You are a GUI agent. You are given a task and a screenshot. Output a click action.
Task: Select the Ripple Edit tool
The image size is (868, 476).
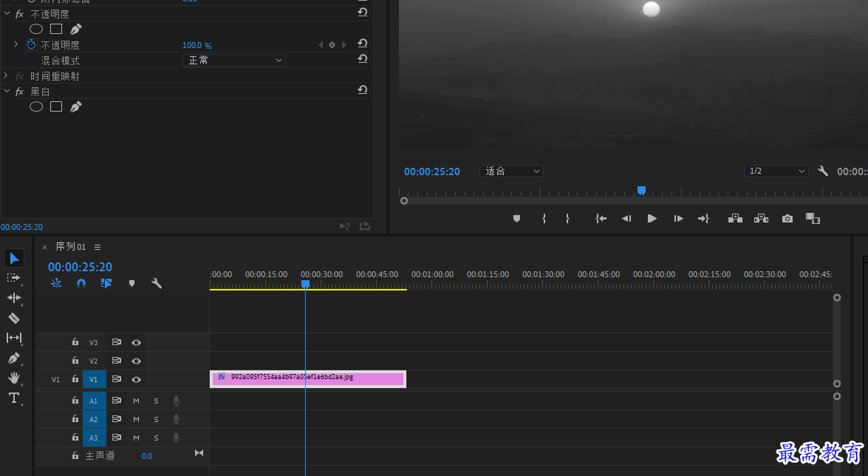click(14, 298)
